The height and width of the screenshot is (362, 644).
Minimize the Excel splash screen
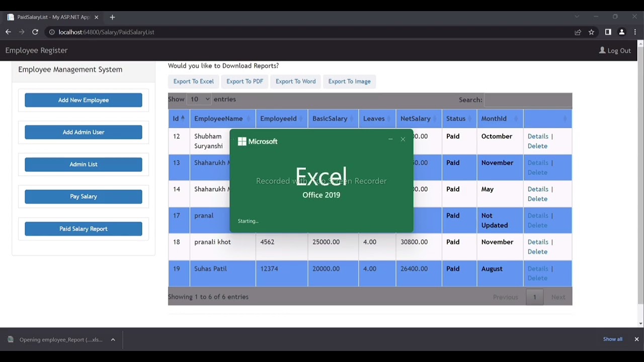click(390, 139)
